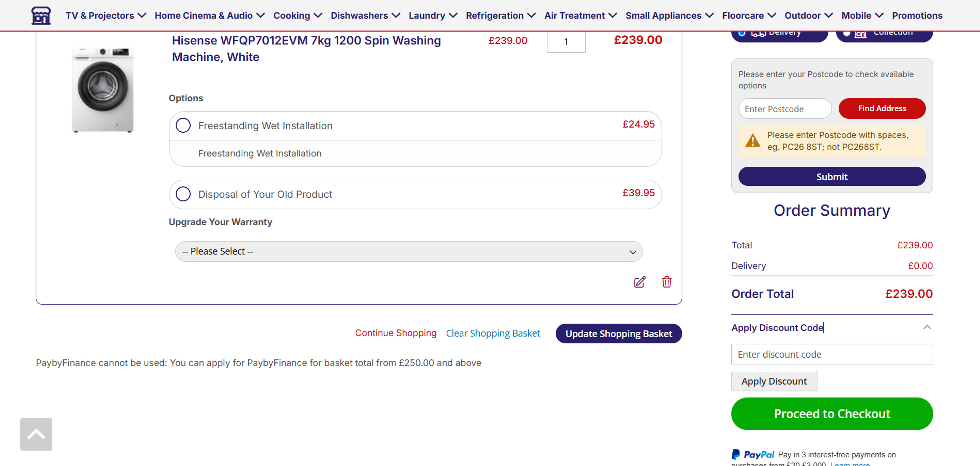The height and width of the screenshot is (466, 980).
Task: Go to the Promotions menu
Action: [x=917, y=16]
